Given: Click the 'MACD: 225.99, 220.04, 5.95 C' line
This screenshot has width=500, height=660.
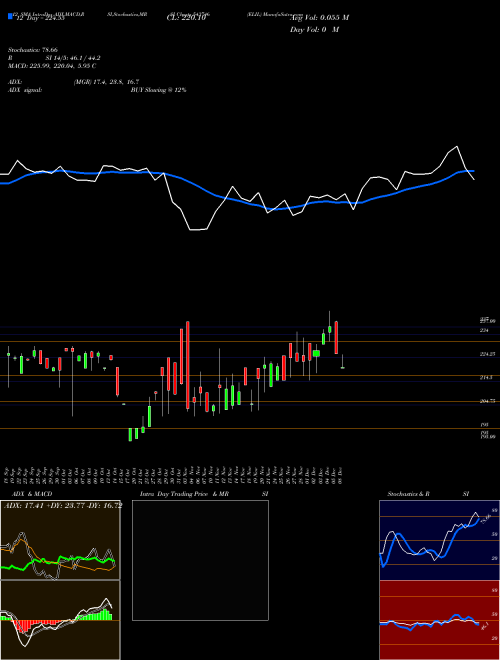Looking at the screenshot, I should click(x=52, y=66).
